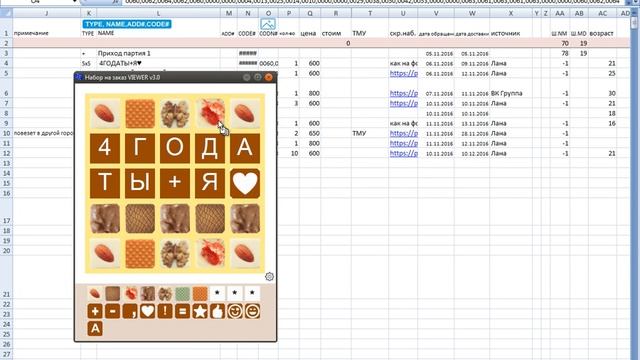Choose the plain brown chocolate thumbnail in the palette
Screen dimensions: 640x360
click(x=113, y=293)
